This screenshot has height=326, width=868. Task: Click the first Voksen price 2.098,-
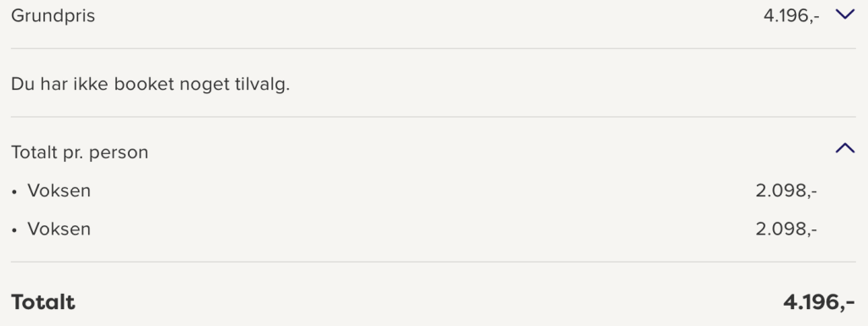pos(786,191)
